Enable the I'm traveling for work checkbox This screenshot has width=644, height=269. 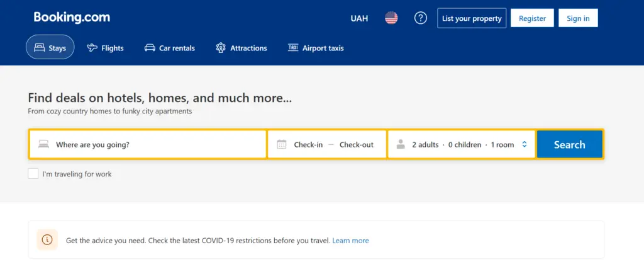coord(33,174)
